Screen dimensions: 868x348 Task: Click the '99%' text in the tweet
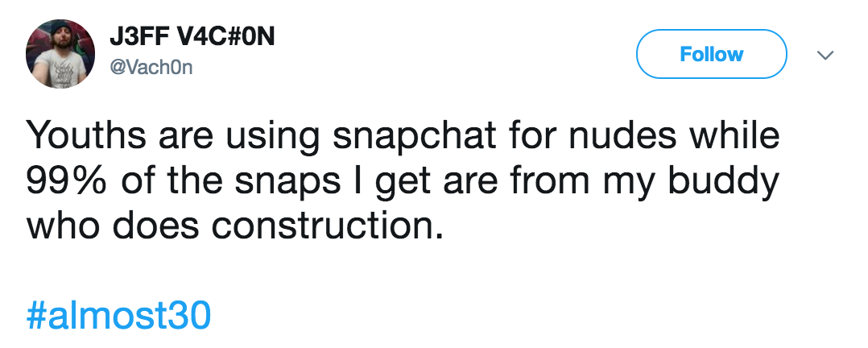68,181
